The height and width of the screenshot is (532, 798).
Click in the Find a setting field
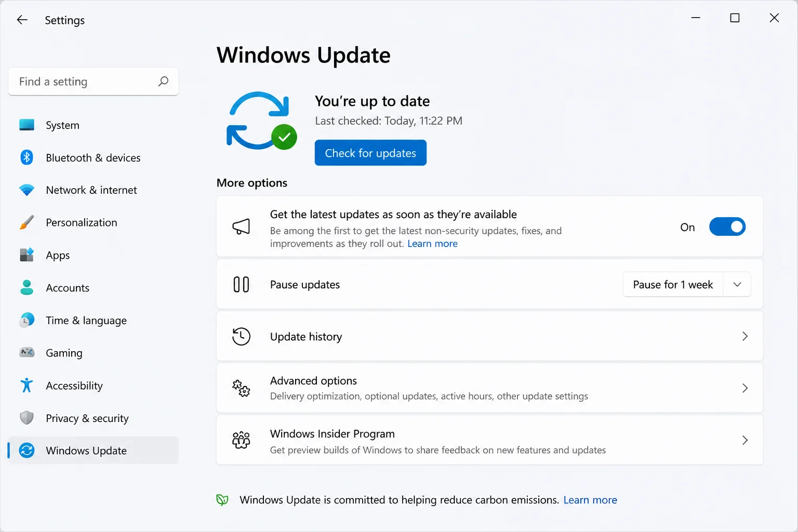94,82
